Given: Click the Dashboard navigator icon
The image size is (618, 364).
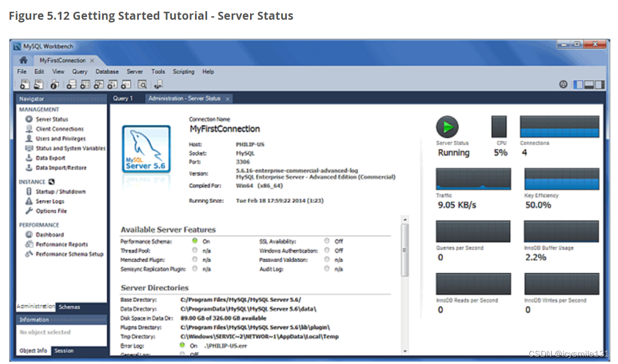Looking at the screenshot, I should 29,234.
